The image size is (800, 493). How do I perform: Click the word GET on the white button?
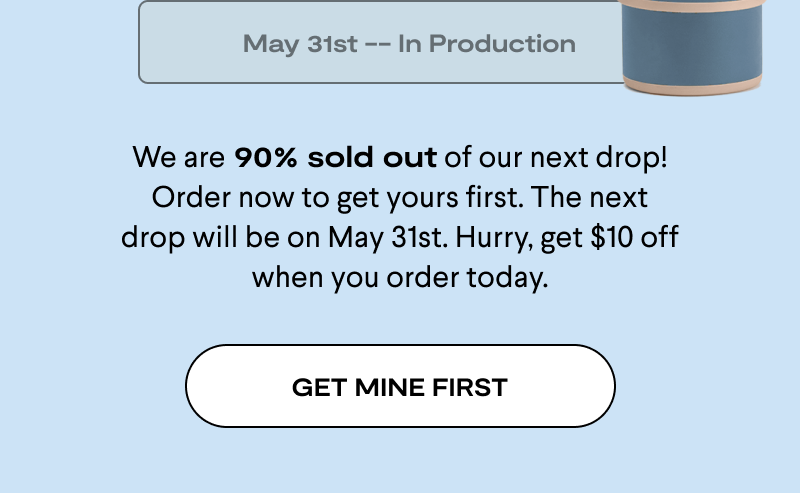319,387
